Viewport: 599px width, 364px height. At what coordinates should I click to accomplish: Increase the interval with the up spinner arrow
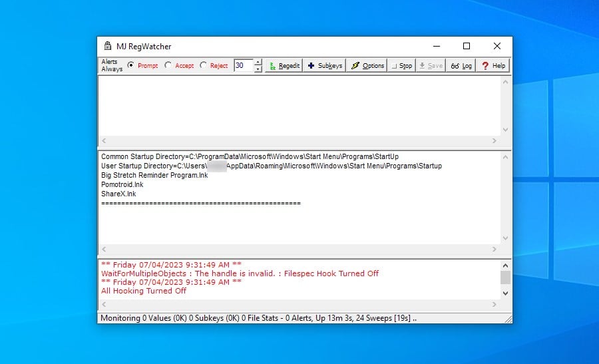258,63
